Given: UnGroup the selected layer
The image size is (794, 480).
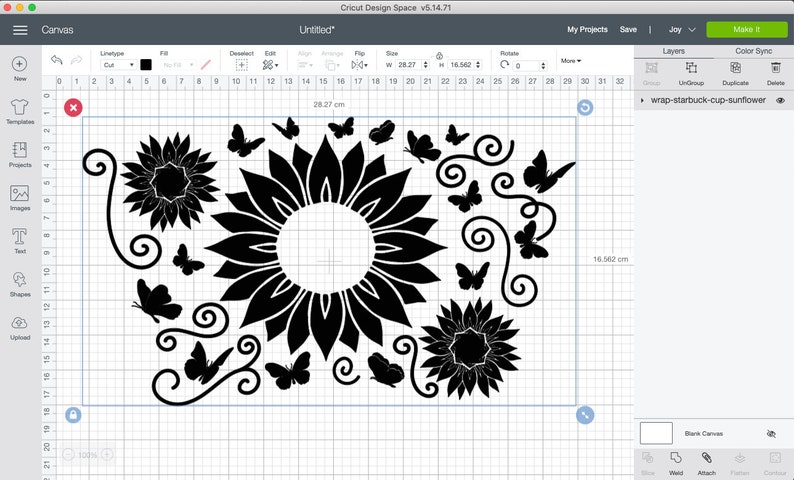Looking at the screenshot, I should pyautogui.click(x=691, y=73).
